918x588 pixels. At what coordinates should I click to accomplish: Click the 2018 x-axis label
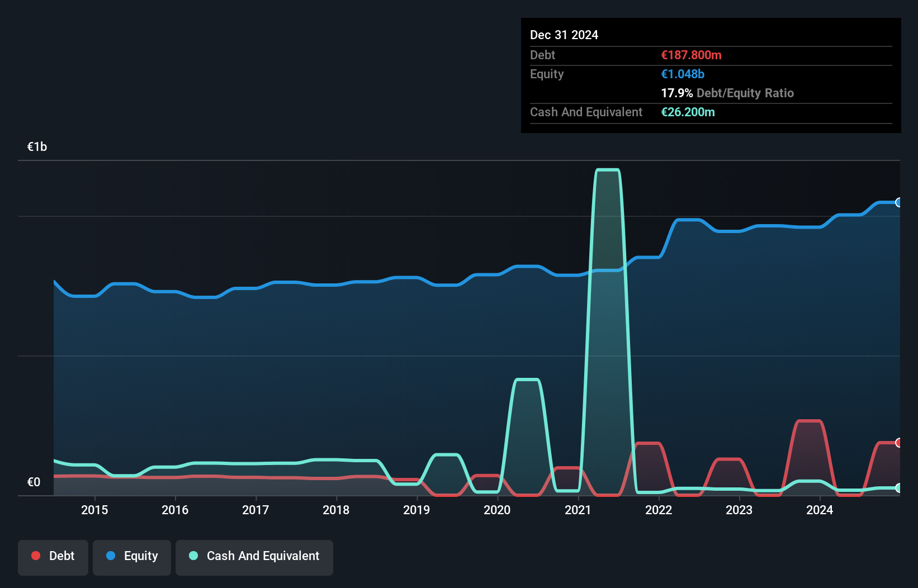[336, 510]
